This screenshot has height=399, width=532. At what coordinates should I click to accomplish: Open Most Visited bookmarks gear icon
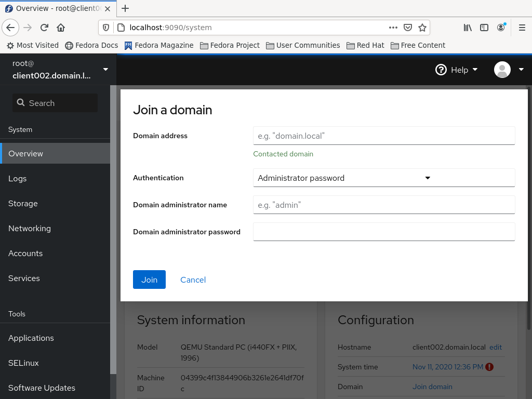coord(10,46)
